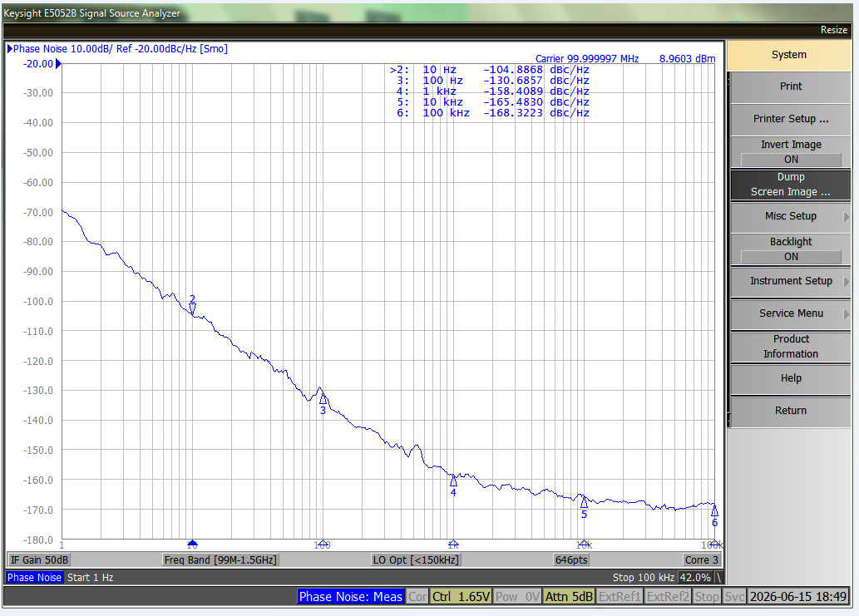Click the ExtRef1 status indicator
The height and width of the screenshot is (616, 859).
[620, 596]
